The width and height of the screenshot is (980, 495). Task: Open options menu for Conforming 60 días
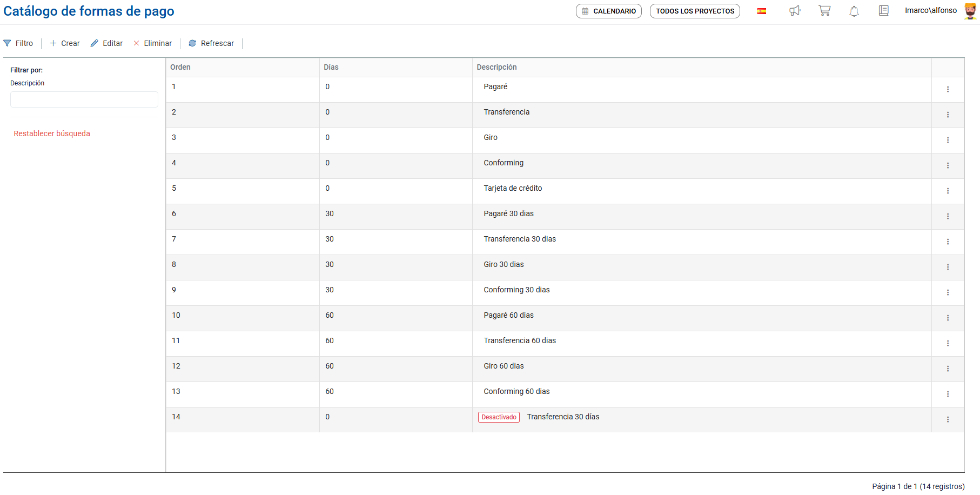948,394
